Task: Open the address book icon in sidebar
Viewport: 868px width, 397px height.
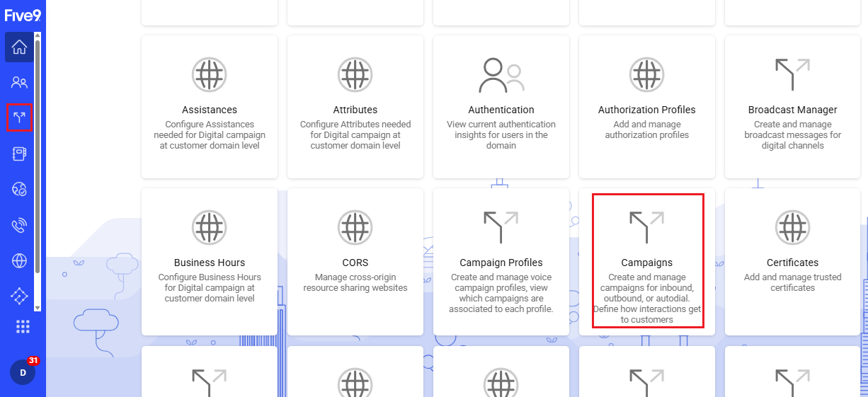Action: [x=19, y=154]
